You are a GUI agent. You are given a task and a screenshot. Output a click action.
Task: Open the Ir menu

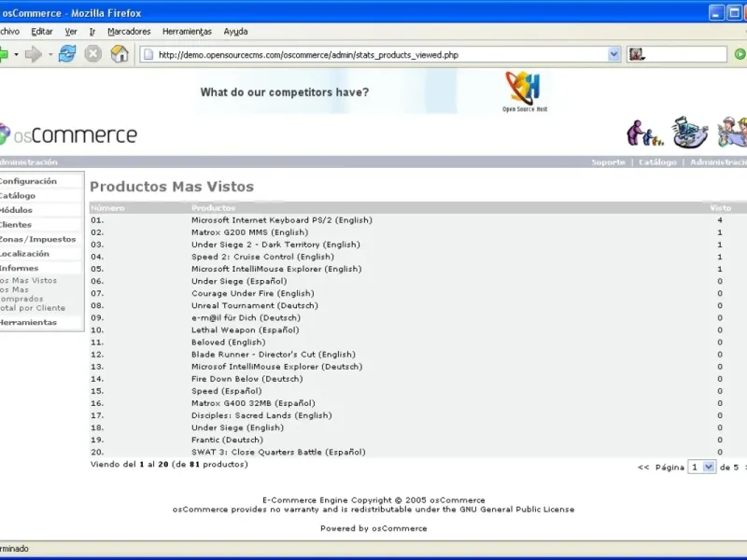point(92,32)
